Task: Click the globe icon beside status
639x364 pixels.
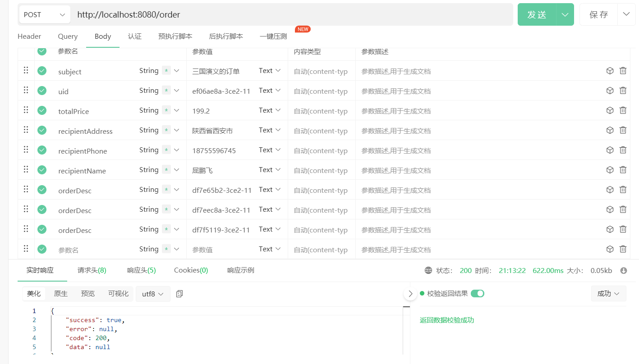Action: pos(428,271)
